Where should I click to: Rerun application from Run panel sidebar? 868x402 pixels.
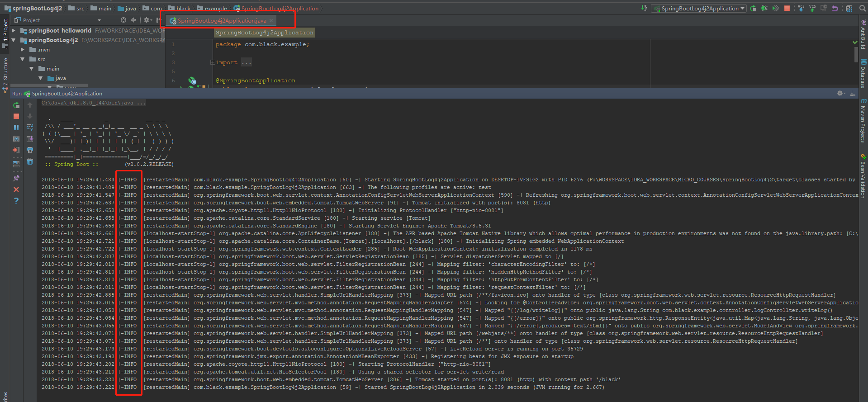(16, 105)
